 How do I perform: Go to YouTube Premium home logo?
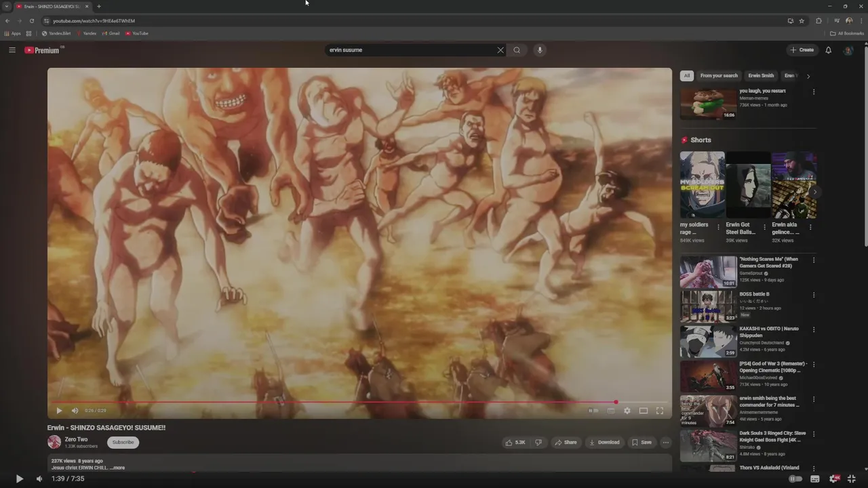click(42, 50)
